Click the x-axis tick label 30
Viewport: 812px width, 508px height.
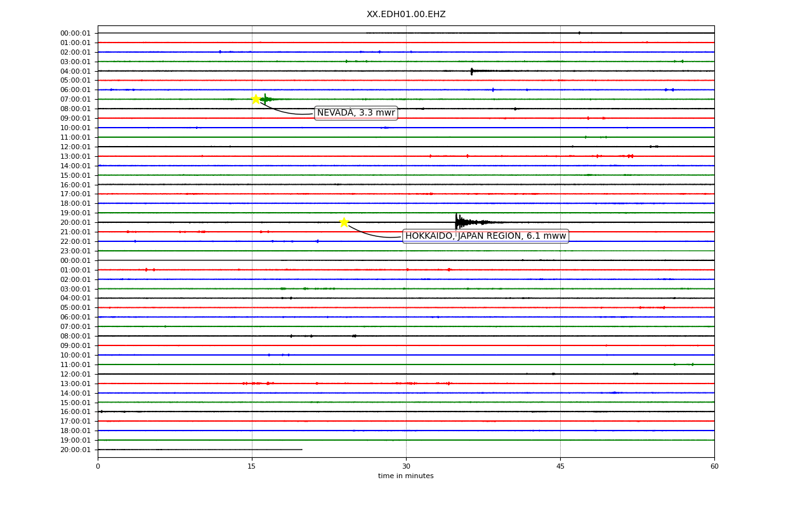(x=406, y=467)
